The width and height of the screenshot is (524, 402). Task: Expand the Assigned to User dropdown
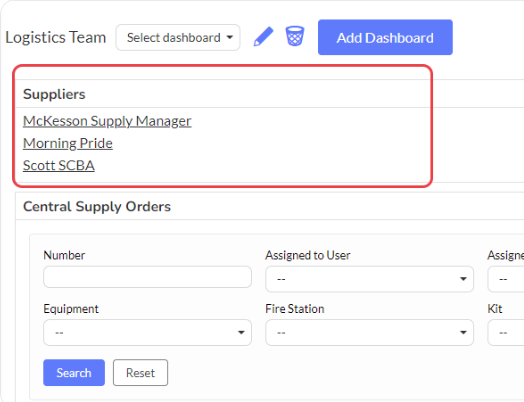[369, 279]
